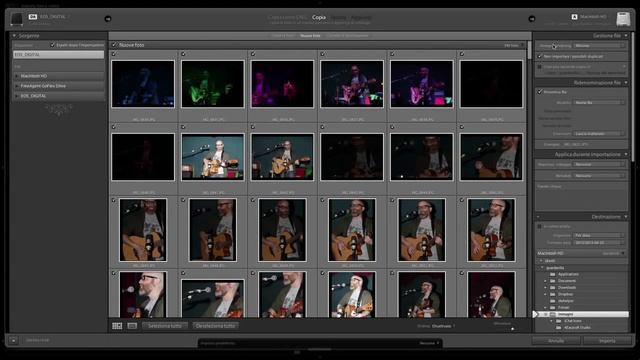Click the photo grid vertical scrollbar

tap(529, 50)
